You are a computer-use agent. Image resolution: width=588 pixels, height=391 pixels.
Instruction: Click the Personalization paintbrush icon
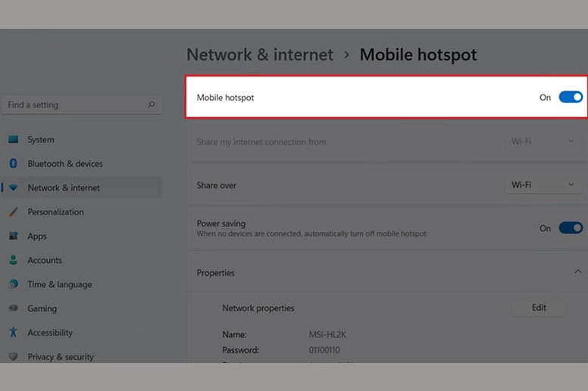[13, 212]
